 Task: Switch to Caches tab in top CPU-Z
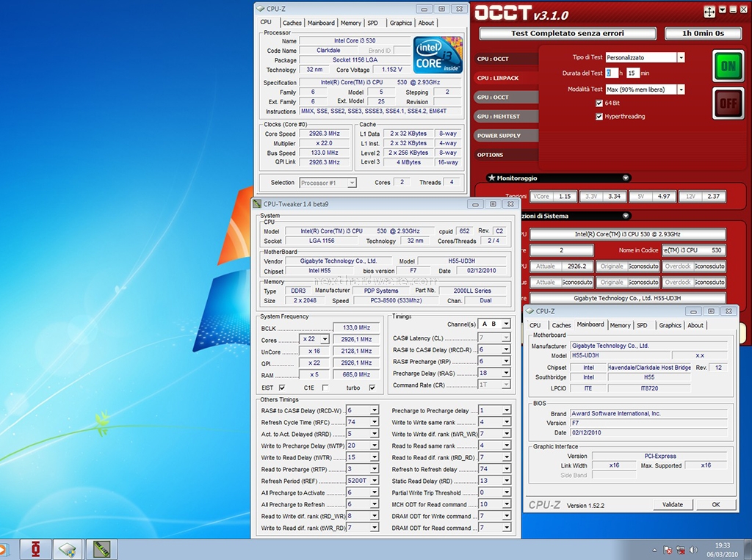292,23
